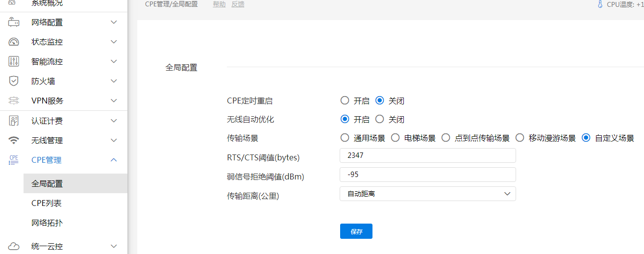Turn off 无线自动优化 with 关闭 radio
Image resolution: width=644 pixels, height=254 pixels.
(379, 119)
